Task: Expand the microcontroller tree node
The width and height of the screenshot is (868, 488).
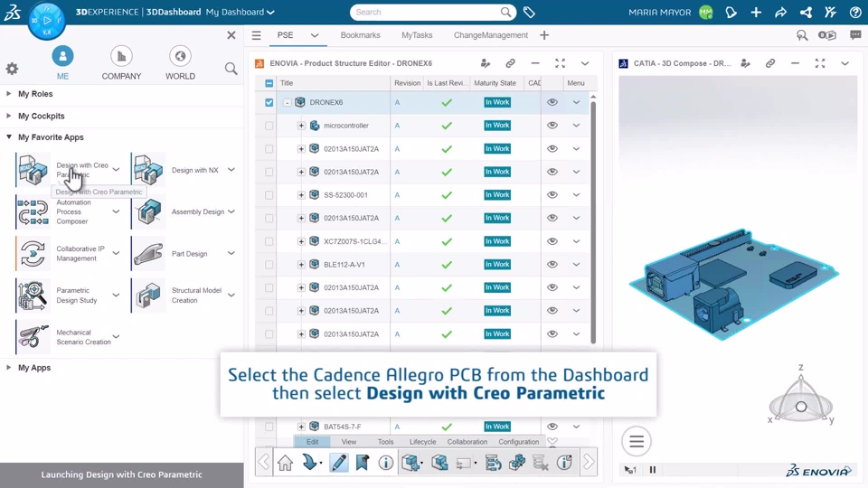Action: pos(301,126)
